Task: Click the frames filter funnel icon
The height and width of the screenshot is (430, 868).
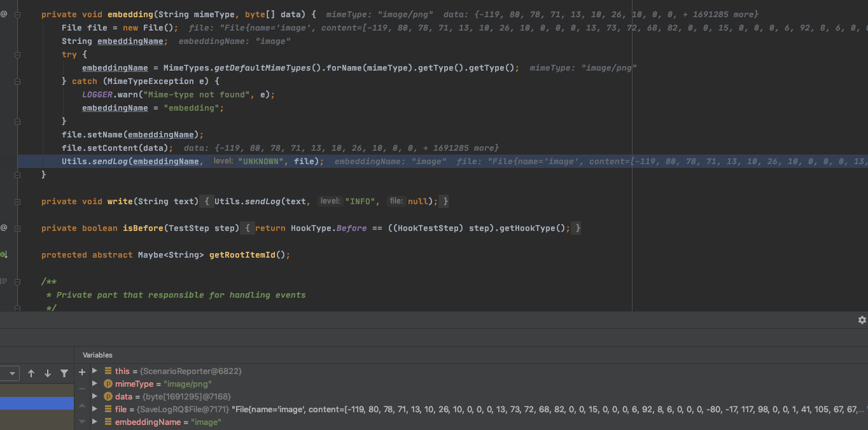Action: click(64, 373)
